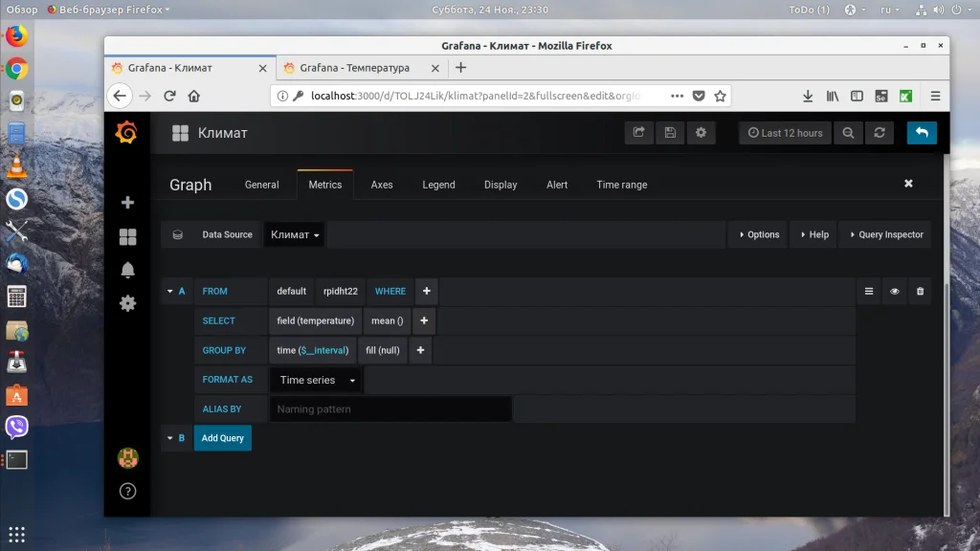Open the Last 12 hours time picker
This screenshot has height=551, width=980.
pos(786,132)
